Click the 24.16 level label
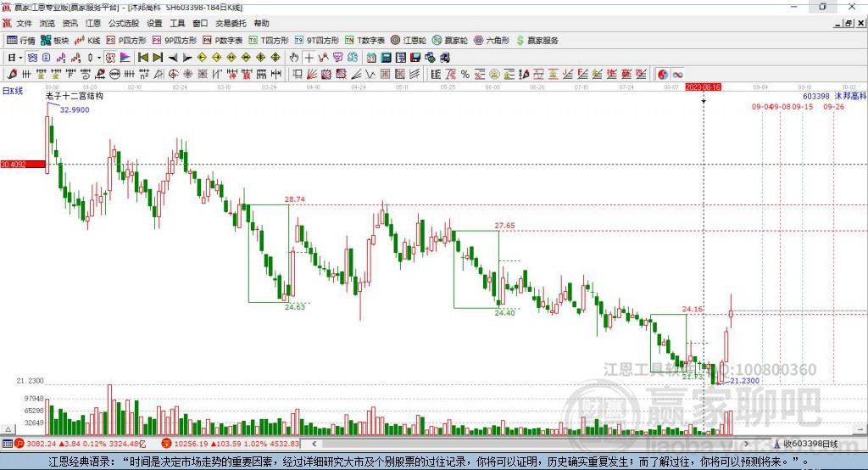 (x=692, y=310)
